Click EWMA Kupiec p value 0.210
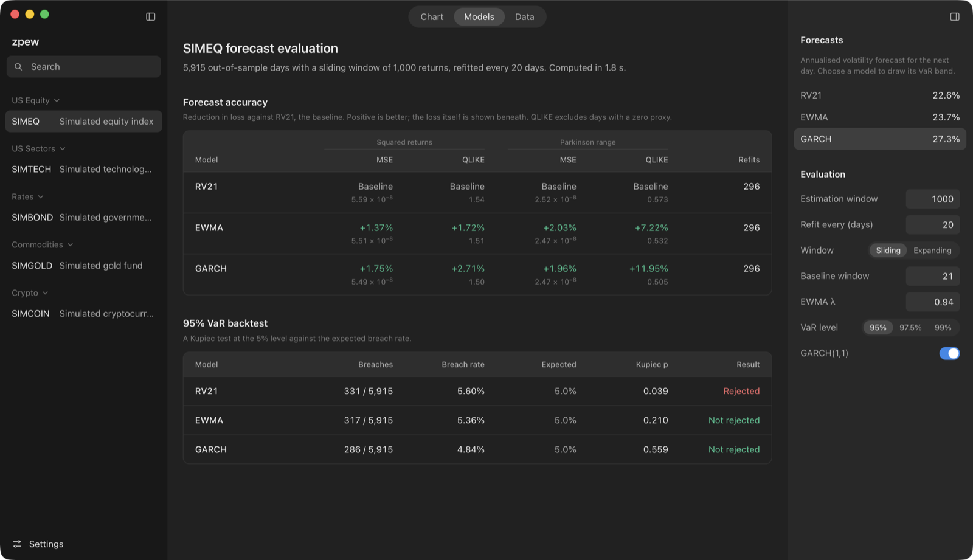Viewport: 973px width, 560px height. click(656, 420)
